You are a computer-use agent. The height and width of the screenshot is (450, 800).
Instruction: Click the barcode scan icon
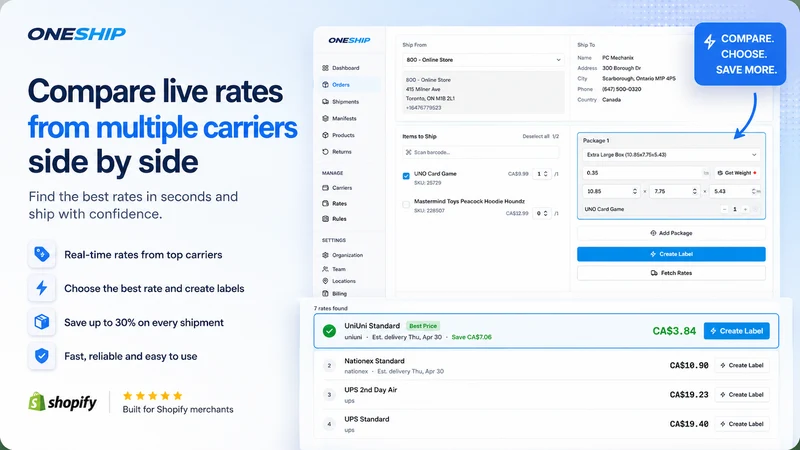[408, 152]
